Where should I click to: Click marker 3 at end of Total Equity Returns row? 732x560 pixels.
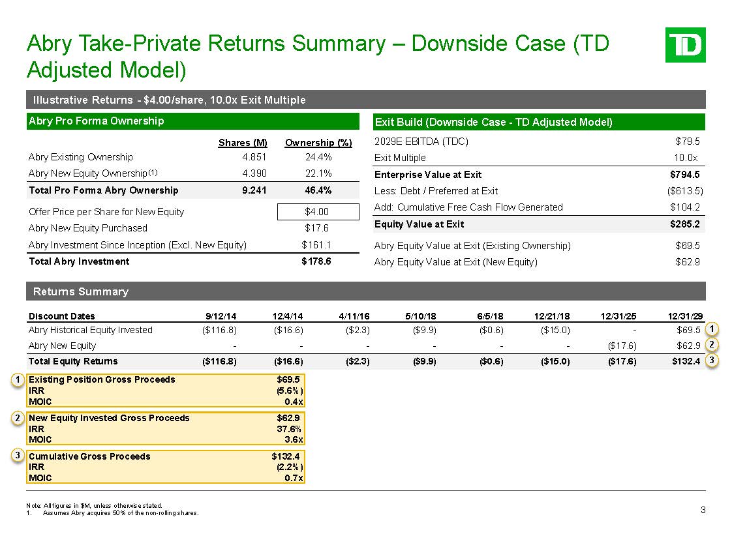pos(714,361)
